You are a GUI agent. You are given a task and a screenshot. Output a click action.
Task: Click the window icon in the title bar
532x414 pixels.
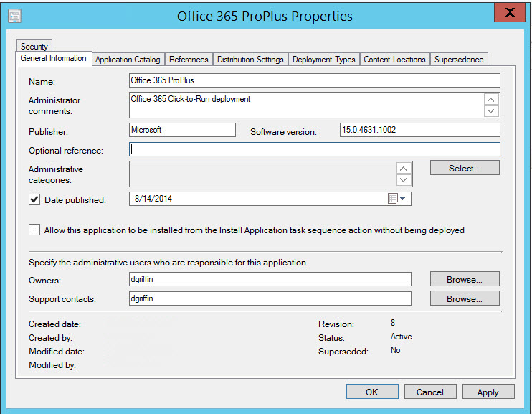tap(14, 15)
